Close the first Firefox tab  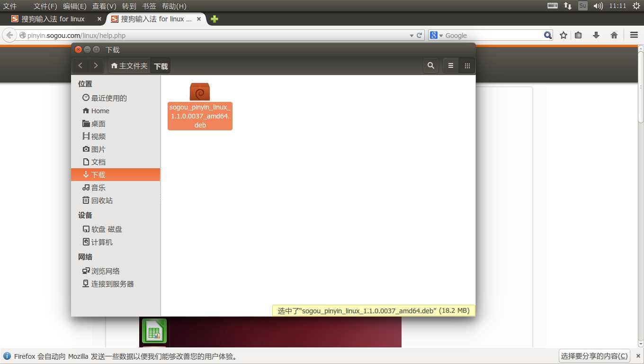click(x=99, y=19)
